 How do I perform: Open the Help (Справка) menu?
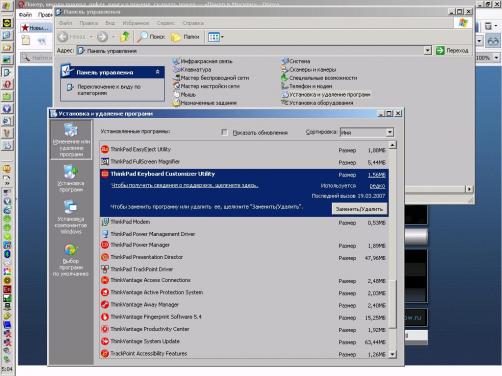(x=193, y=23)
